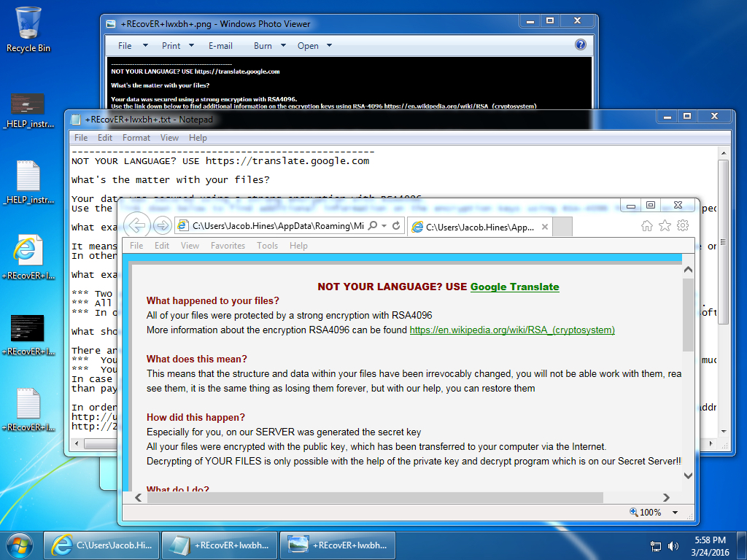Viewport: 747px width, 560px height.
Task: Click the Internet Explorer back arrow button
Action: (138, 225)
